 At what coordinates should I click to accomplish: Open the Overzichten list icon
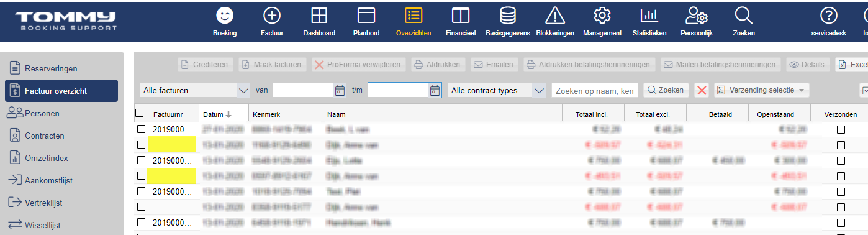tap(414, 16)
